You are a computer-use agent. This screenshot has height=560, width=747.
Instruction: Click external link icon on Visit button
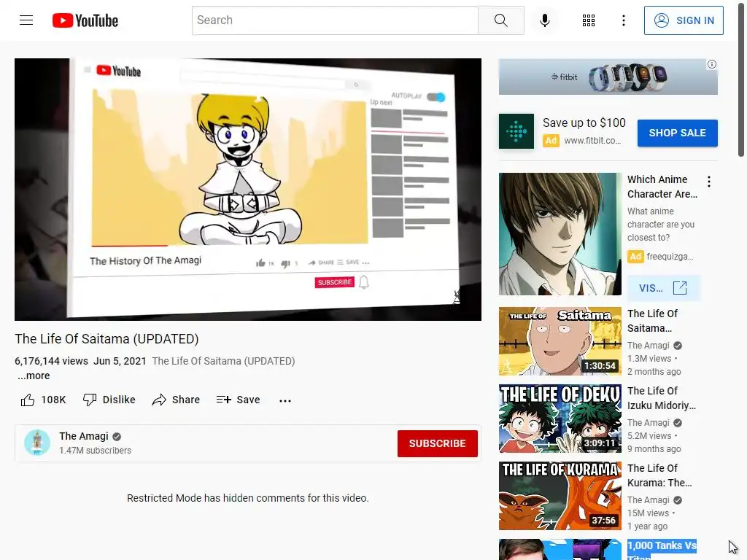click(x=680, y=287)
